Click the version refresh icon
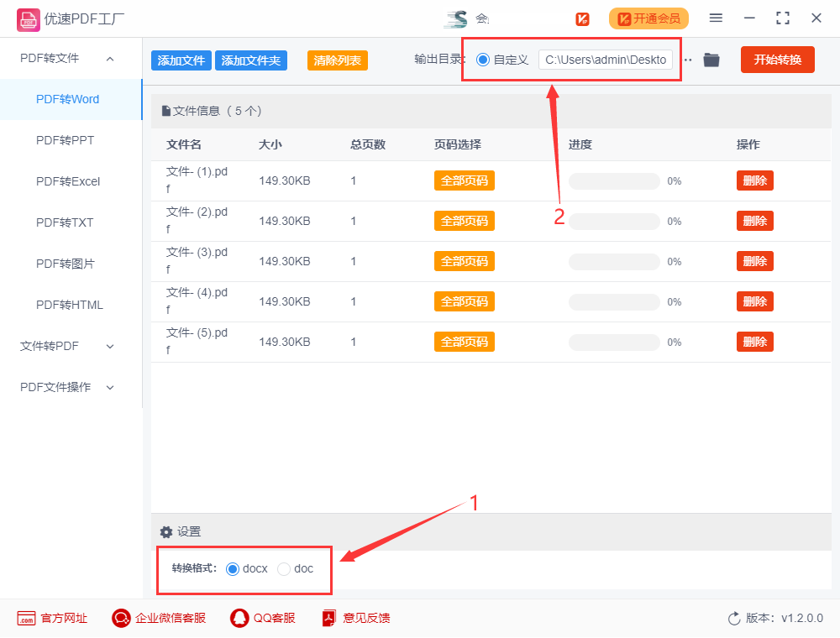This screenshot has height=638, width=840. (734, 619)
